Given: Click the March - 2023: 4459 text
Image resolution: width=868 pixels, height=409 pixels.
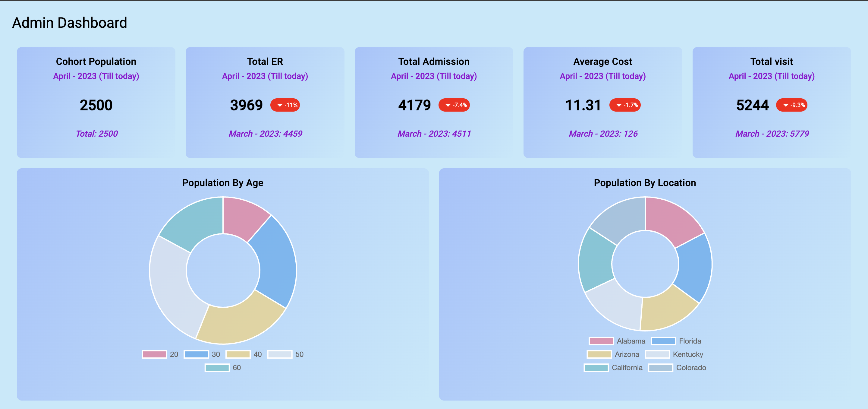Looking at the screenshot, I should [265, 134].
